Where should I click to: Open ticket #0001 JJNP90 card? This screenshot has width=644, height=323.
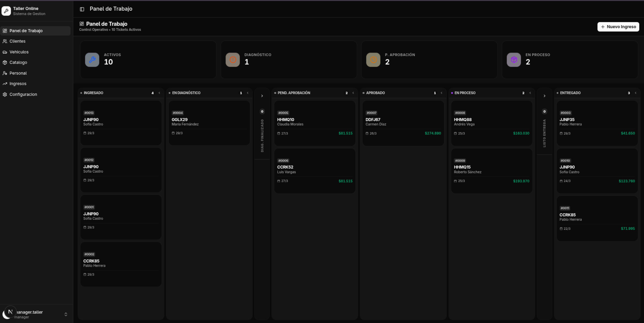[x=121, y=217]
